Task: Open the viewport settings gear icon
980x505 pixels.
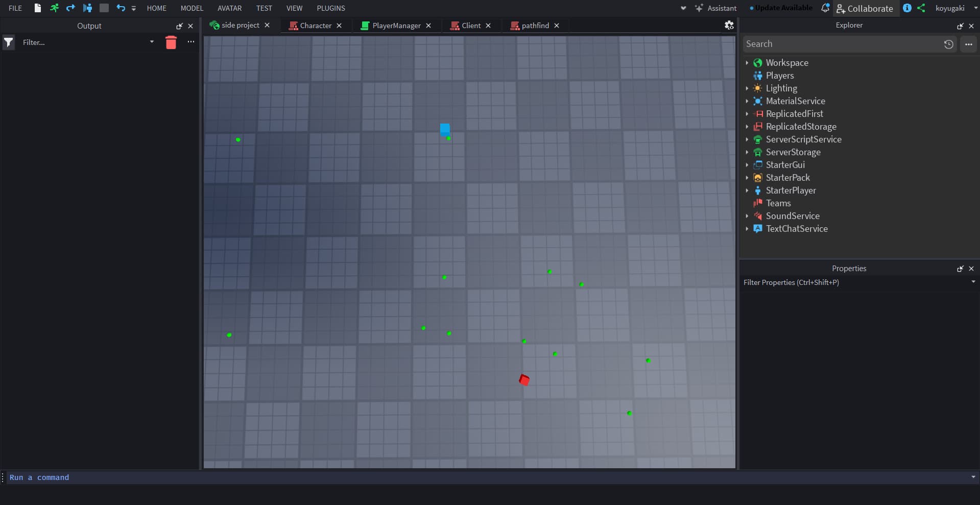Action: (729, 25)
